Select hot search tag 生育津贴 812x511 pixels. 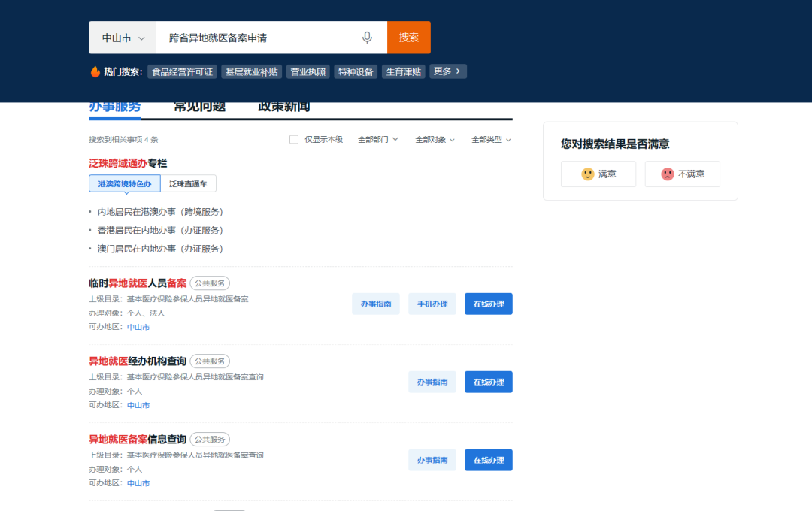[404, 71]
